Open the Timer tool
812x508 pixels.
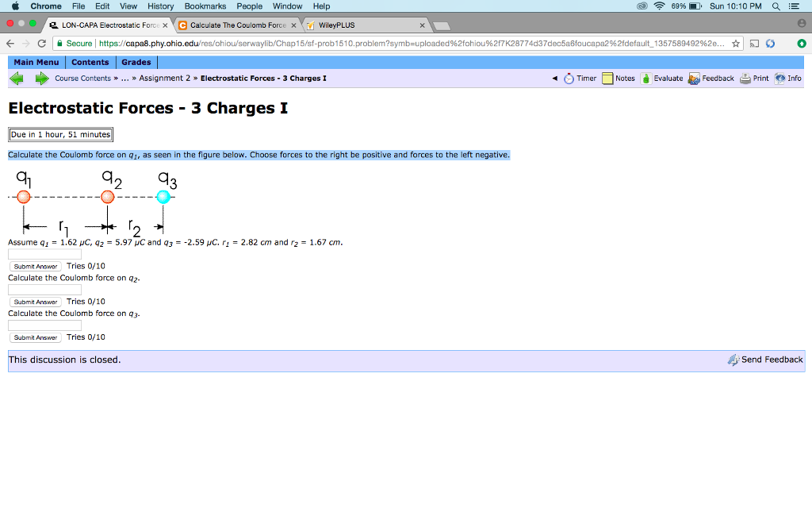click(x=570, y=78)
